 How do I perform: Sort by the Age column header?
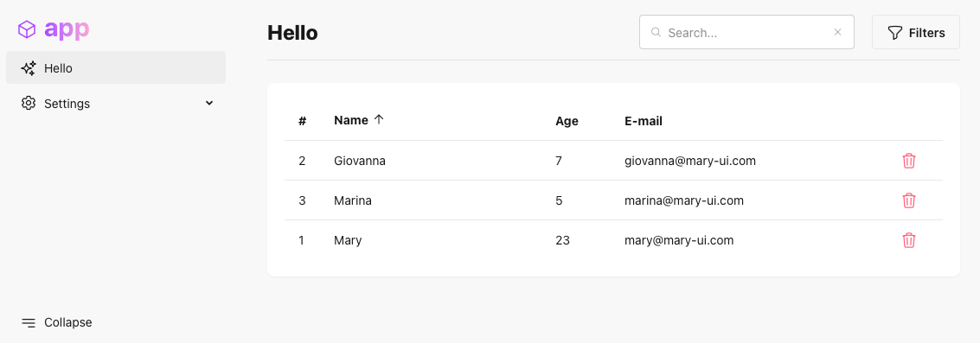567,121
